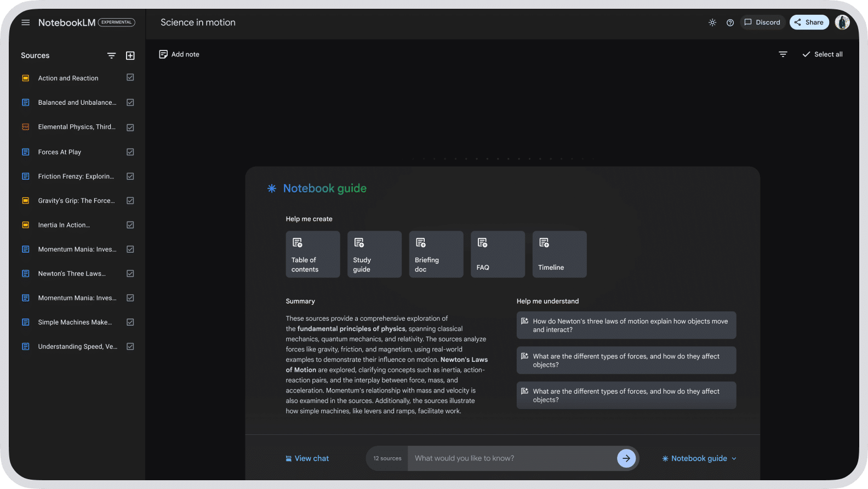Image resolution: width=868 pixels, height=489 pixels.
Task: Filter sources with the Sources filter icon
Action: coord(111,55)
